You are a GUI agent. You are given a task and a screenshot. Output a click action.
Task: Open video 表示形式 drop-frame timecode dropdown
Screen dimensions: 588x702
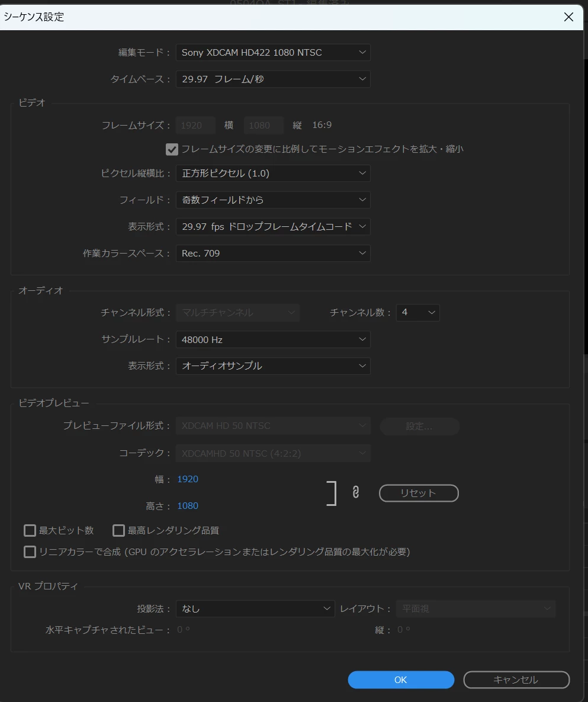tap(273, 226)
